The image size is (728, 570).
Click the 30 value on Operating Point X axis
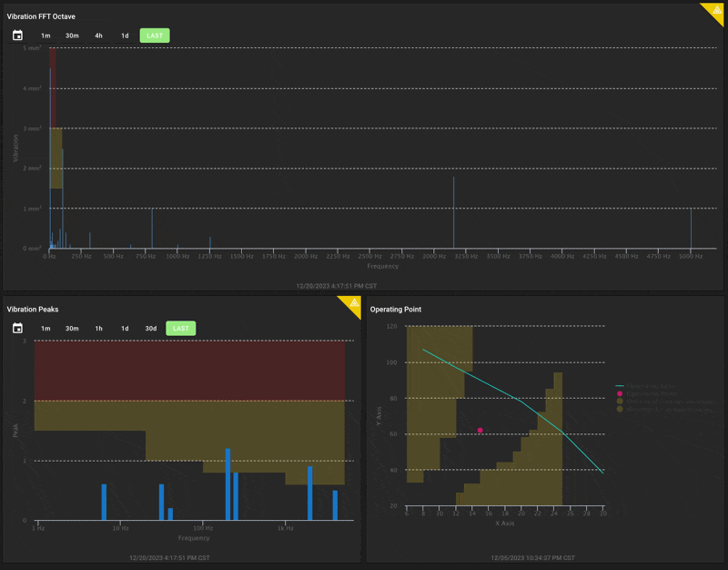tap(603, 514)
